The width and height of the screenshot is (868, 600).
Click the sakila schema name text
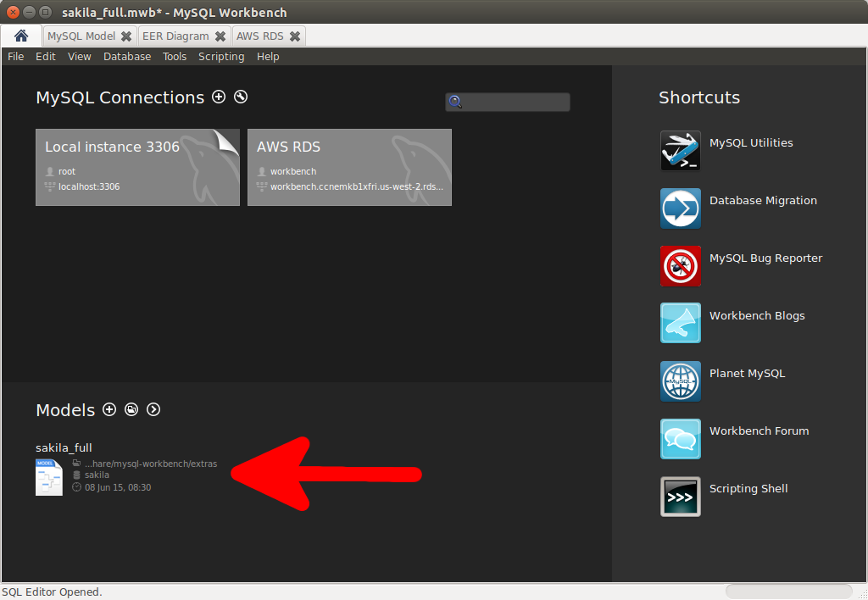click(97, 475)
